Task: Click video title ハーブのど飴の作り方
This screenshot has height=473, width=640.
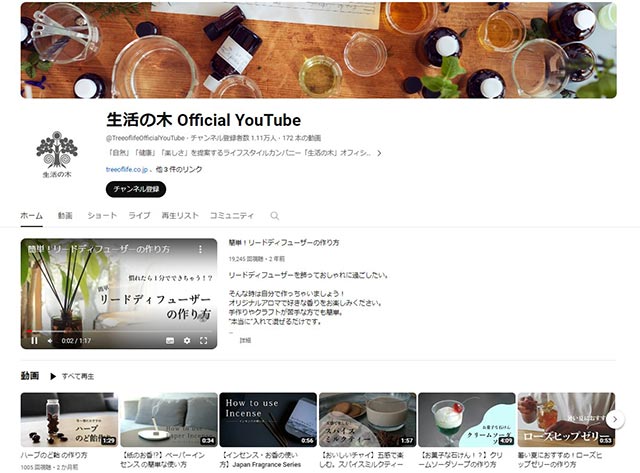Action: coord(54,455)
